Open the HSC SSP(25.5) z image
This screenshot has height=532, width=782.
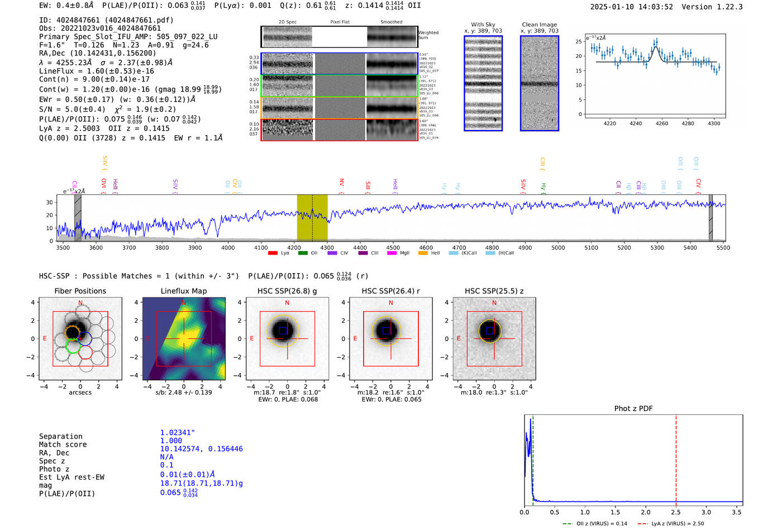point(494,339)
